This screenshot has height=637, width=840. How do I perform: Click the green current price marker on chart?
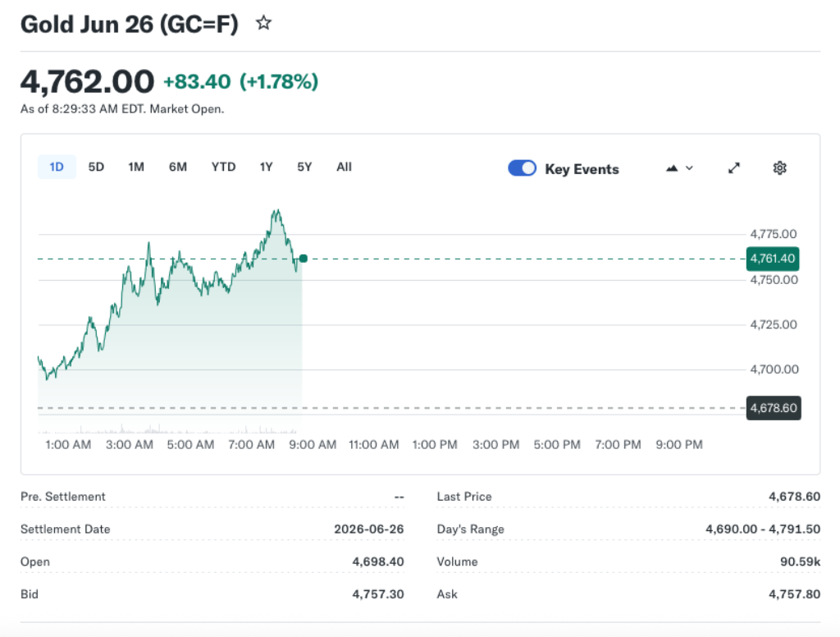pos(303,259)
